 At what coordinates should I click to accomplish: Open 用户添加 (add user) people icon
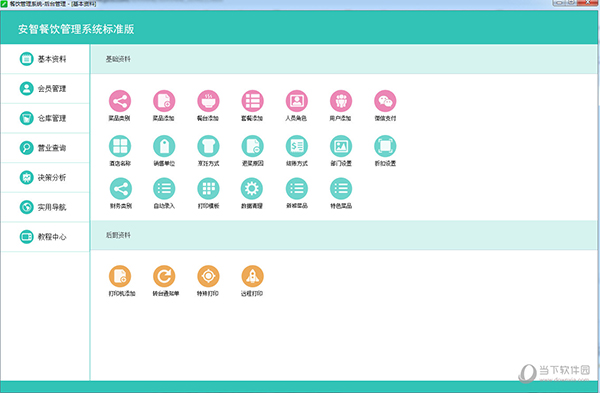pos(341,101)
